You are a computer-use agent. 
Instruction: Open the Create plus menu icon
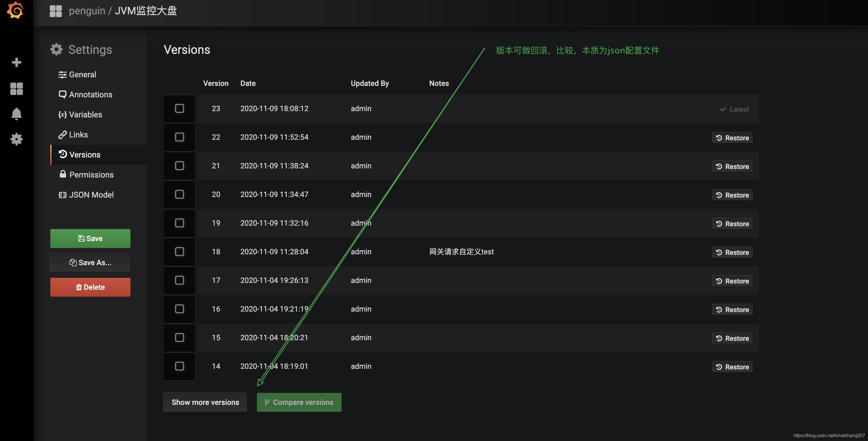tap(16, 62)
